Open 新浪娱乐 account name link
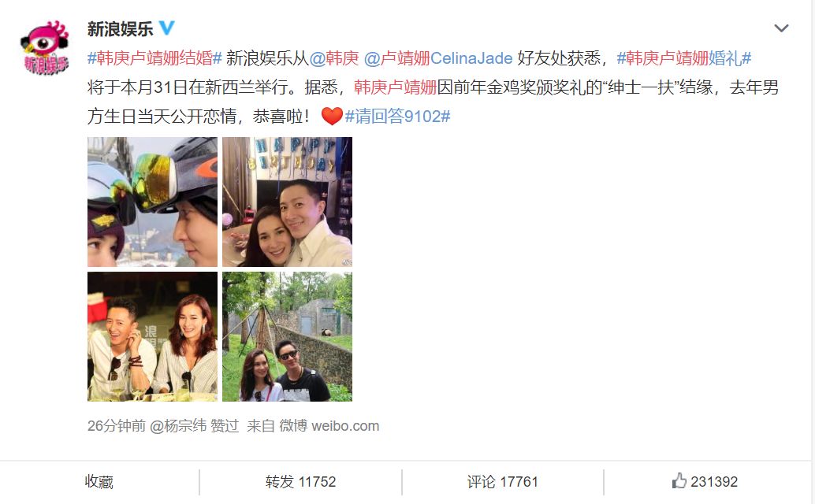The image size is (815, 504). point(120,28)
